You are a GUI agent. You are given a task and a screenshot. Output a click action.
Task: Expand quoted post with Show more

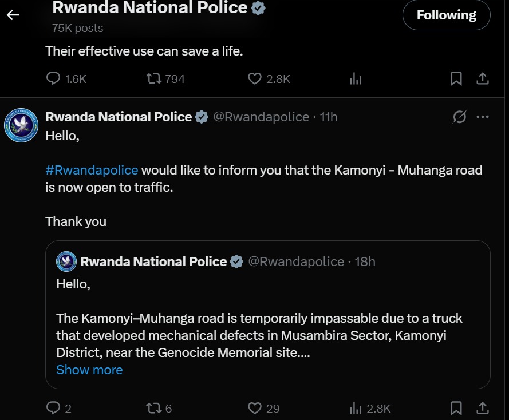(x=89, y=370)
